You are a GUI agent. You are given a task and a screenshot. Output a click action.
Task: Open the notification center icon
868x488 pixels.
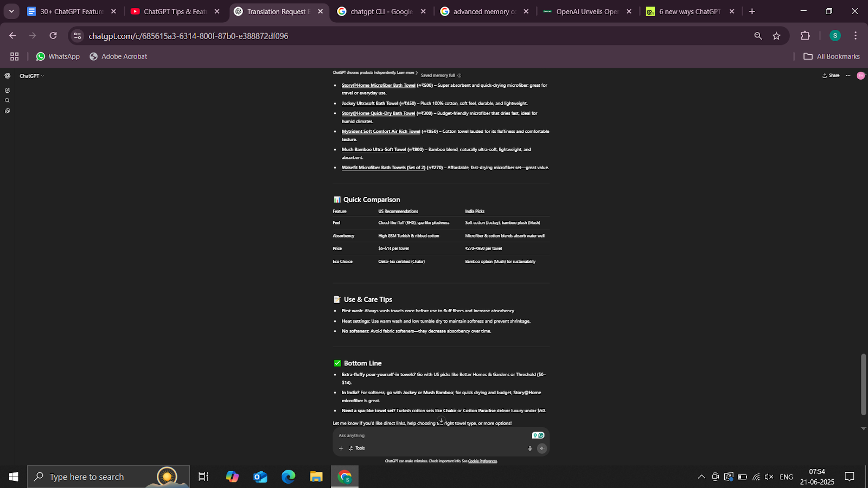point(850,477)
